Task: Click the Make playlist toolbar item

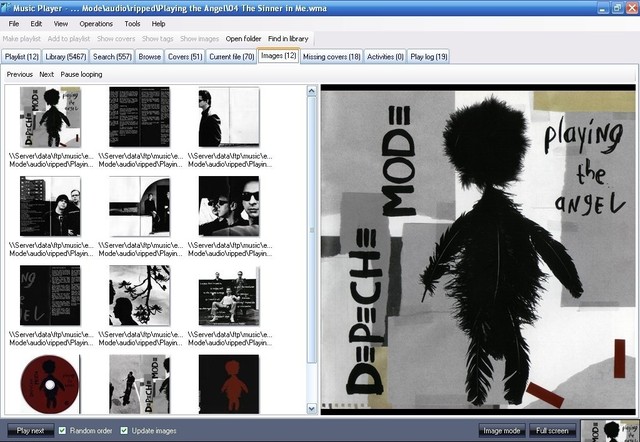Action: tap(22, 39)
